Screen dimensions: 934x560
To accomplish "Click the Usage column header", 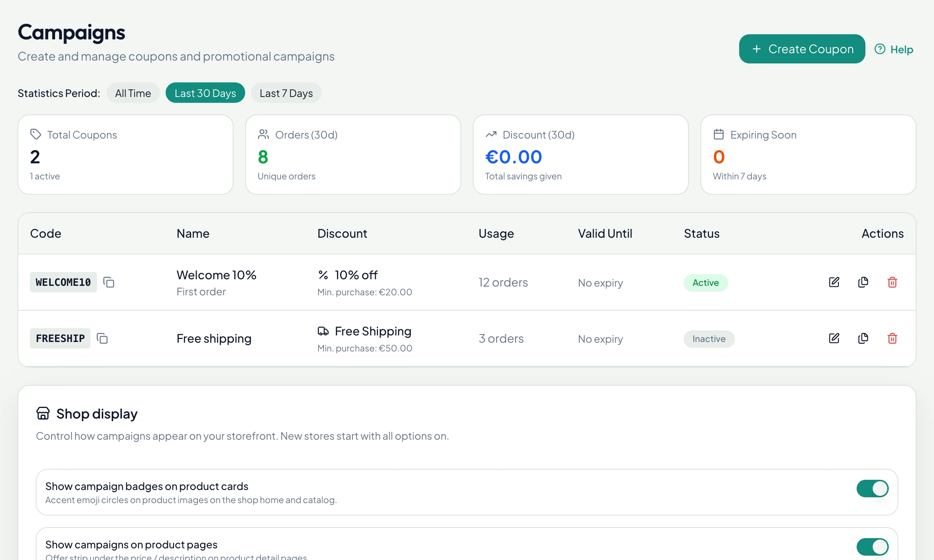I will [496, 234].
